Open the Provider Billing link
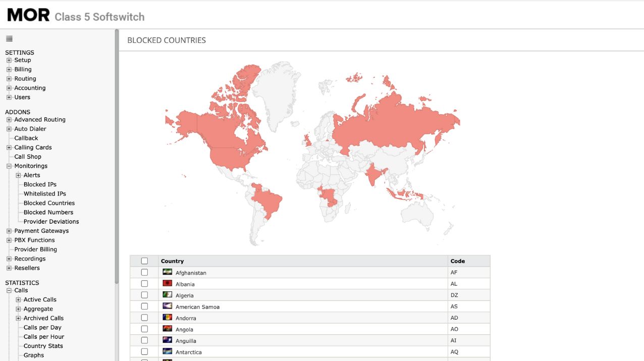644x361 pixels. [x=35, y=249]
